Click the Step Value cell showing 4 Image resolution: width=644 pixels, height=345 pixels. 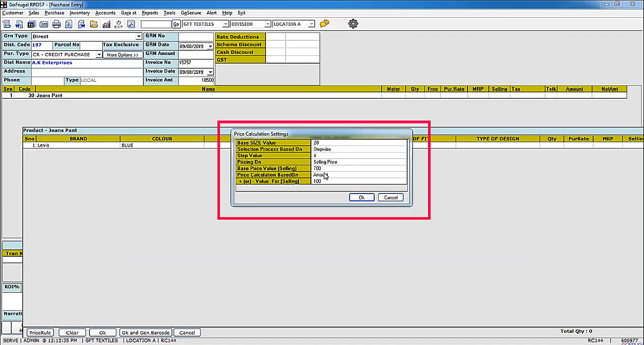click(359, 155)
